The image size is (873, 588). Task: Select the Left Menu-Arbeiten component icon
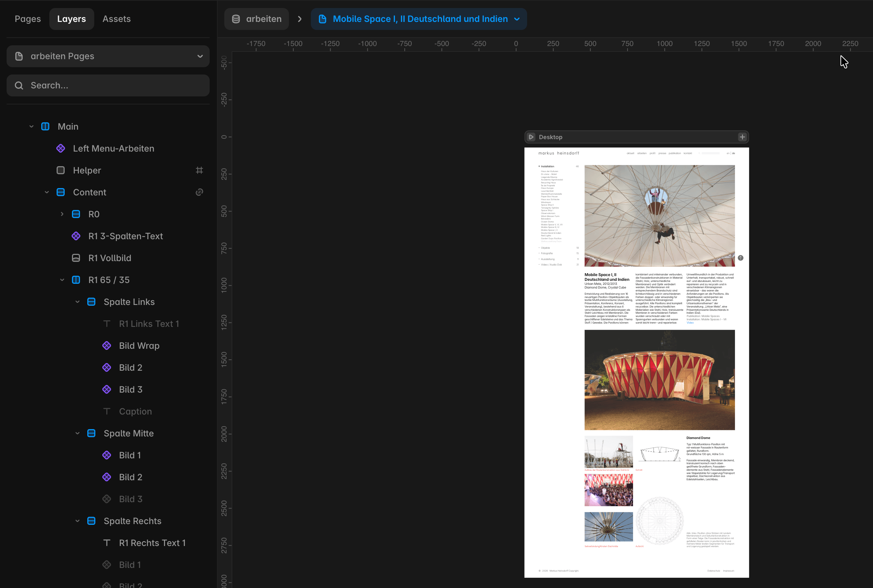coord(61,149)
